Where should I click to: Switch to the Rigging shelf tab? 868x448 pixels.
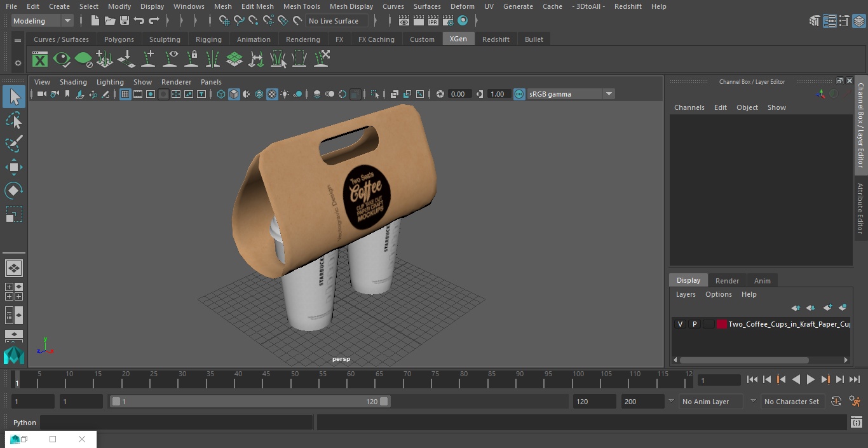pyautogui.click(x=208, y=39)
